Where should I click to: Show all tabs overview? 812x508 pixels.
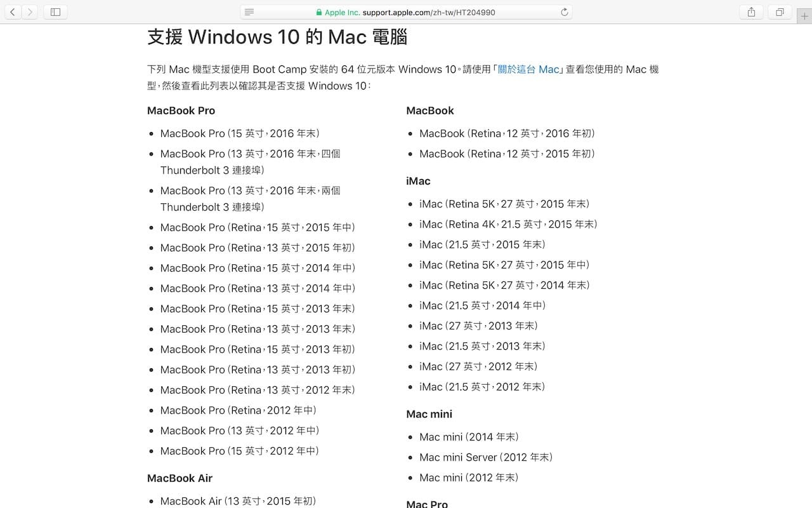780,12
